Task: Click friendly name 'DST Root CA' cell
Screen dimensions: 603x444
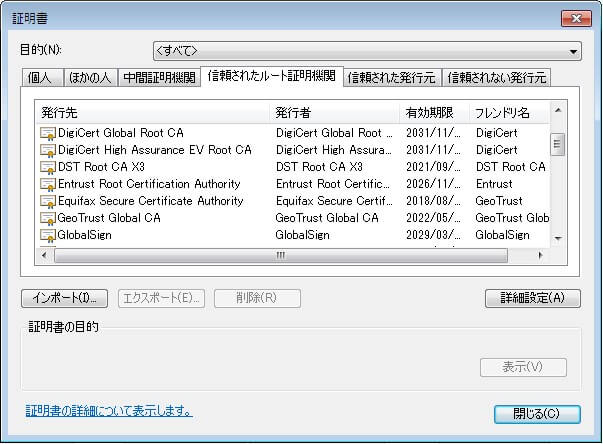Action: [x=511, y=167]
